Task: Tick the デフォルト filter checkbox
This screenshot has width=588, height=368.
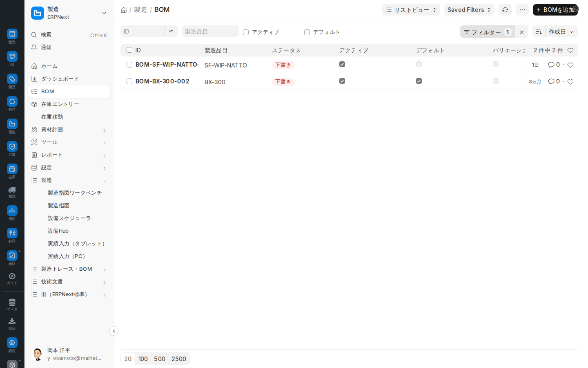Action: point(307,32)
